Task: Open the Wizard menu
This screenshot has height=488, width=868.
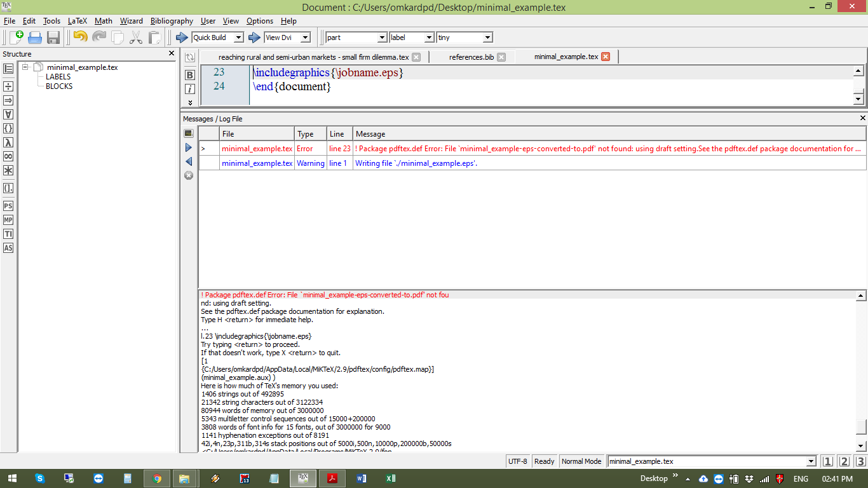Action: [131, 21]
